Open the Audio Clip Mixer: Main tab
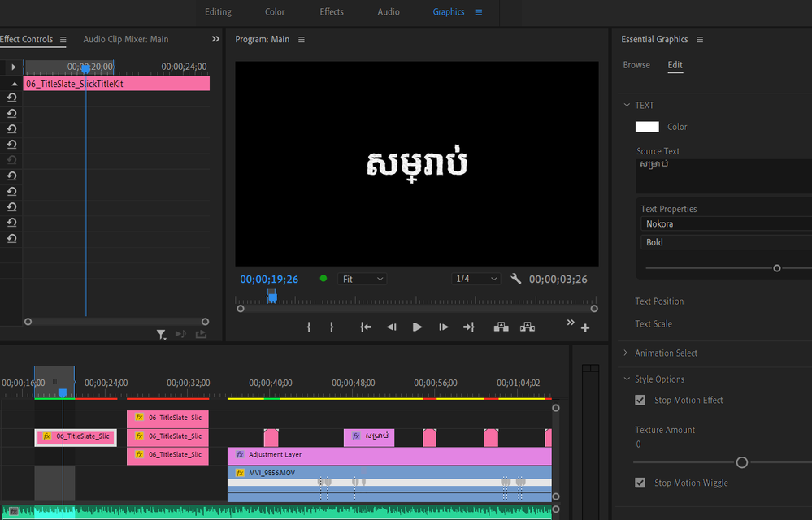The height and width of the screenshot is (520, 812). [126, 39]
